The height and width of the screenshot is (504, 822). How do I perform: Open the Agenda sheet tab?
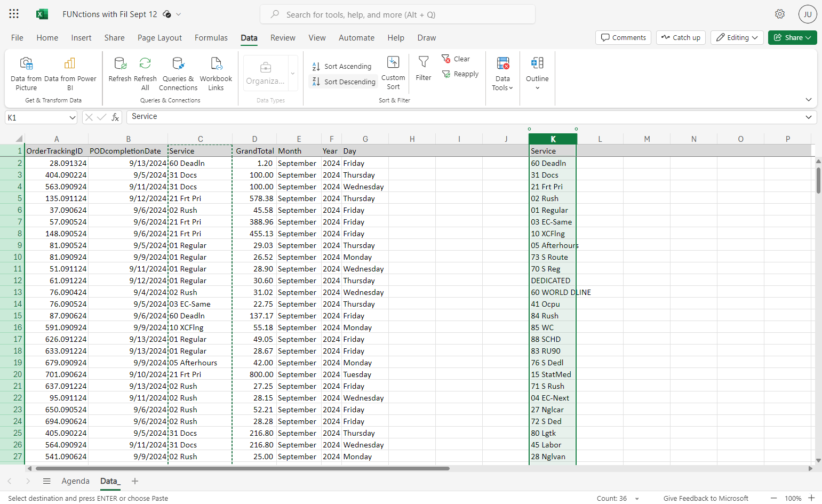[76, 481]
